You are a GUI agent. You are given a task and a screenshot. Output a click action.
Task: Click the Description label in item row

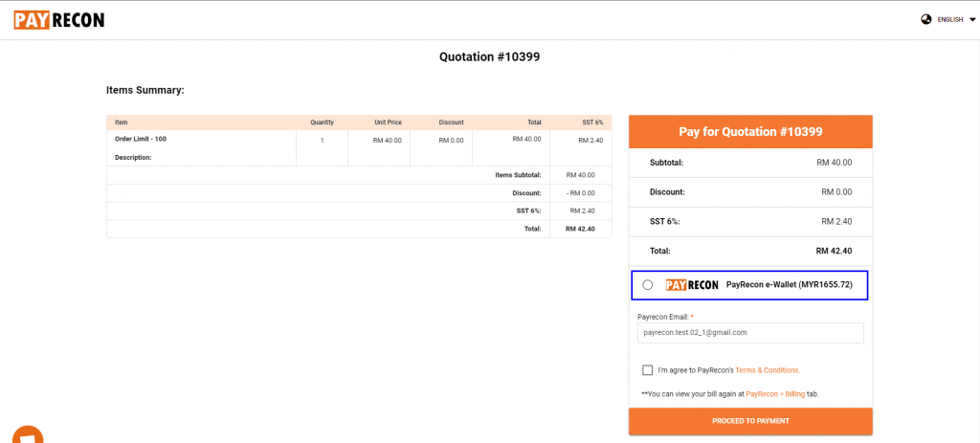click(133, 158)
